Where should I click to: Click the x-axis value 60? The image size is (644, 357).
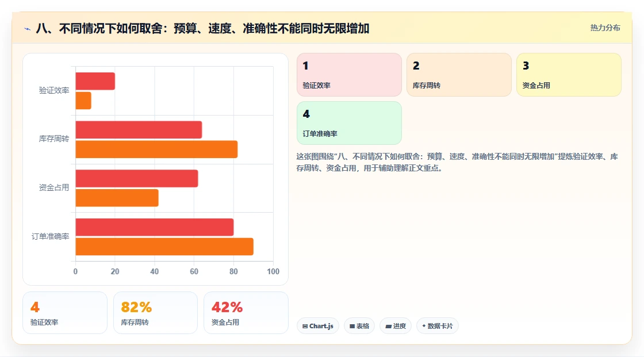(x=194, y=271)
